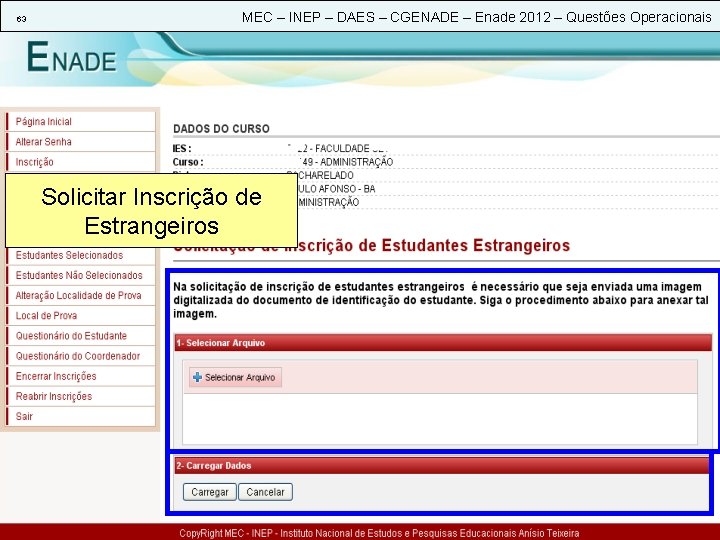
Task: Click the Cancelar button
Action: pyautogui.click(x=265, y=492)
